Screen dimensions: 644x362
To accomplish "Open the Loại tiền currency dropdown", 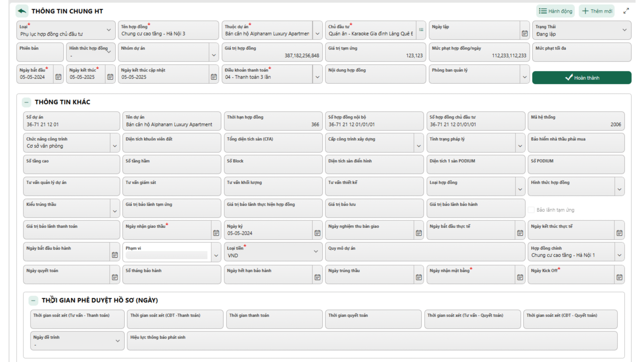I will pos(316,252).
